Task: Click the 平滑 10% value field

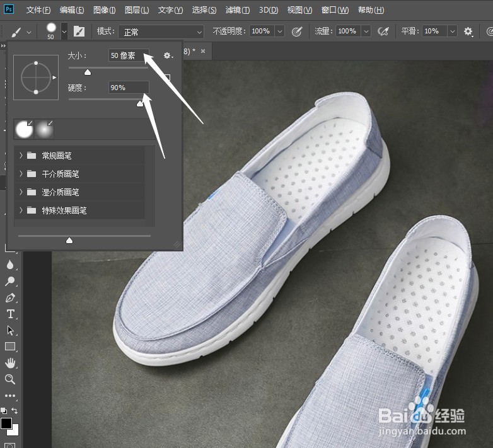Action: click(434, 31)
